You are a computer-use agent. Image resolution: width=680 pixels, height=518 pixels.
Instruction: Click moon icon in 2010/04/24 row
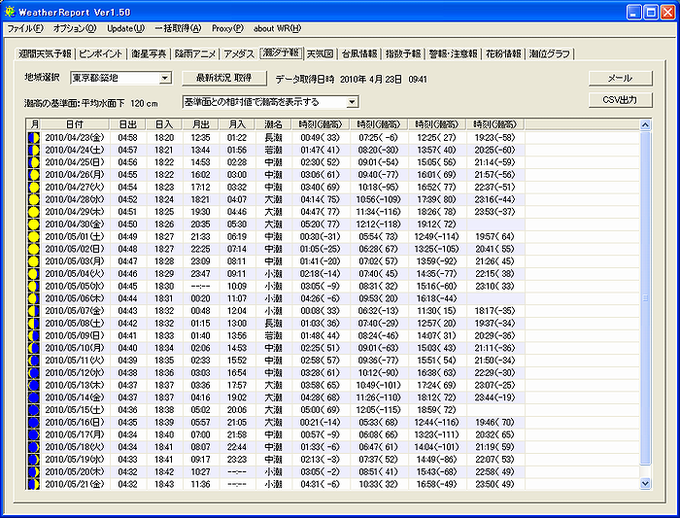pyautogui.click(x=33, y=150)
